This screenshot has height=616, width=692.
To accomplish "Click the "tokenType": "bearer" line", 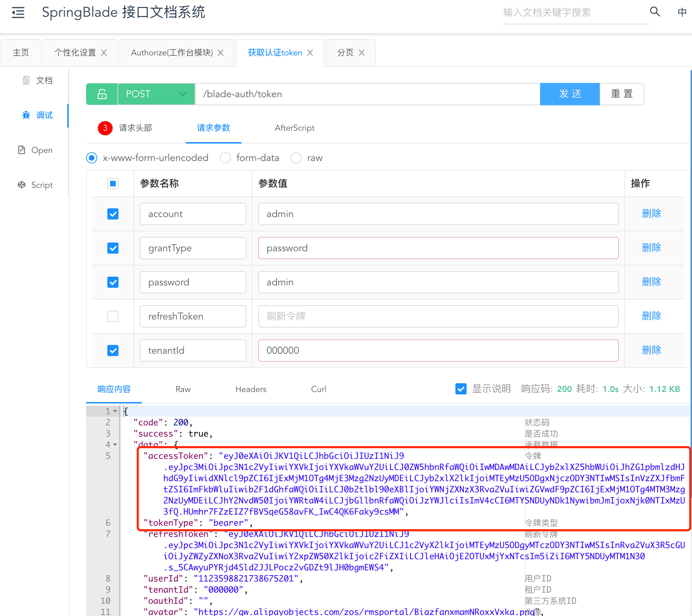I will (198, 523).
